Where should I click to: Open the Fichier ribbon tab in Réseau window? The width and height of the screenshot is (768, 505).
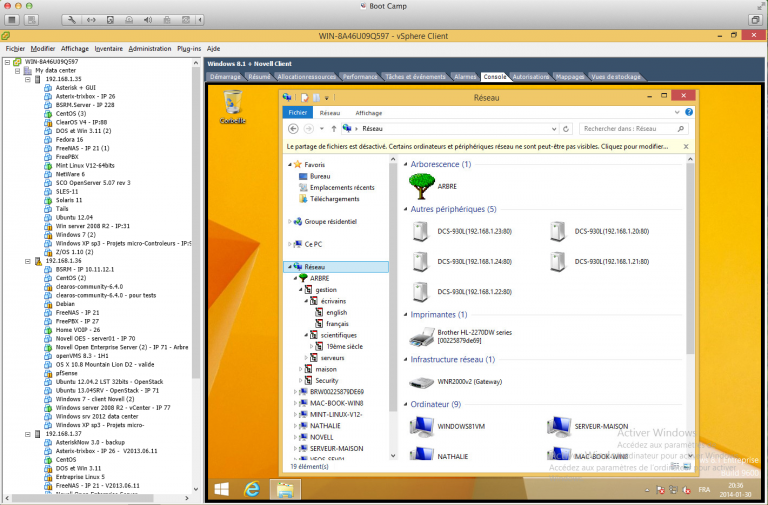(x=297, y=113)
